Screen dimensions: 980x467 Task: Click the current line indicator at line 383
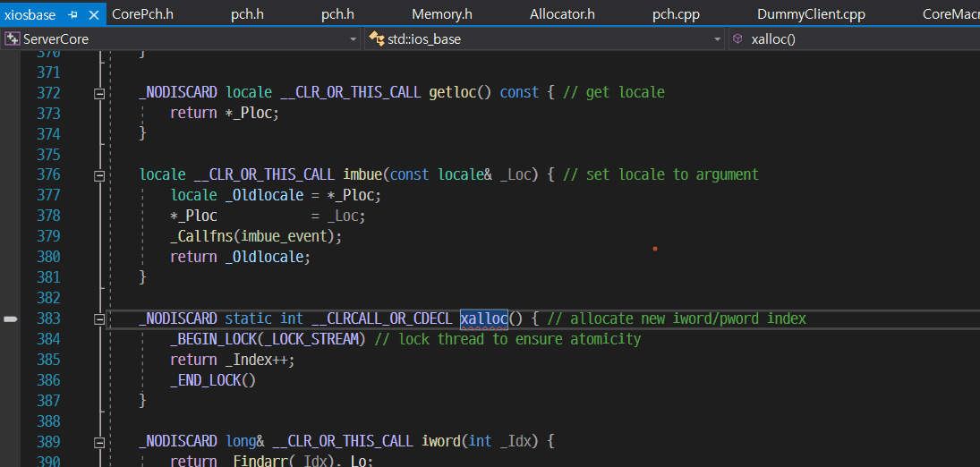point(11,318)
